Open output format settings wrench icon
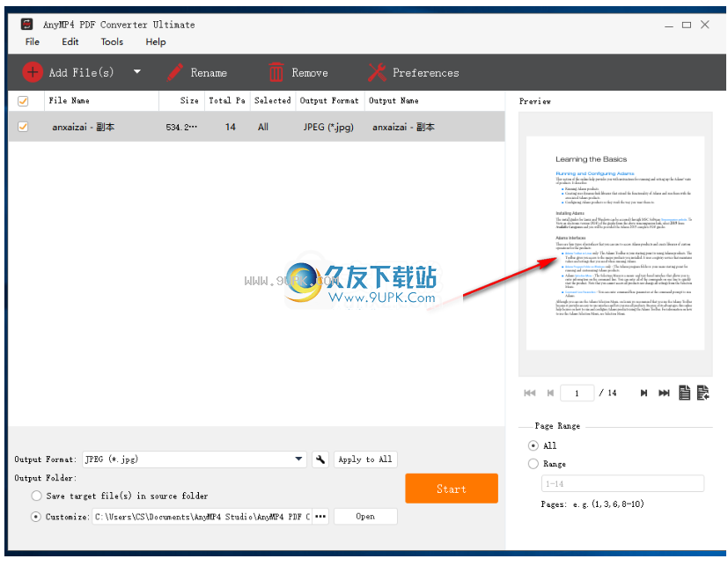Viewport: 728px width, 566px height. (320, 459)
